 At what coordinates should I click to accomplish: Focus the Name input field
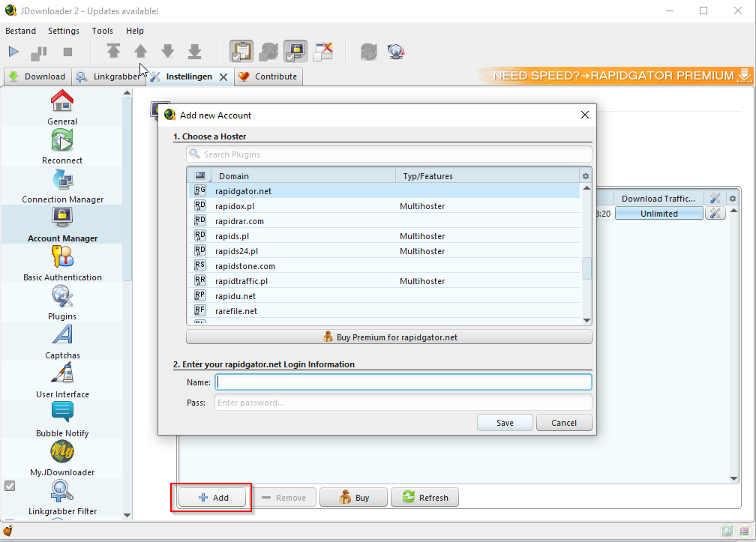coord(403,382)
